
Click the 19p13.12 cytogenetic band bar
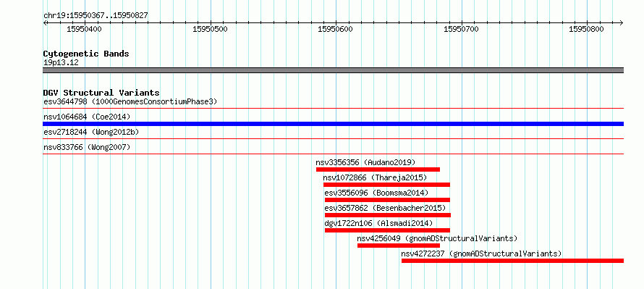click(x=333, y=70)
